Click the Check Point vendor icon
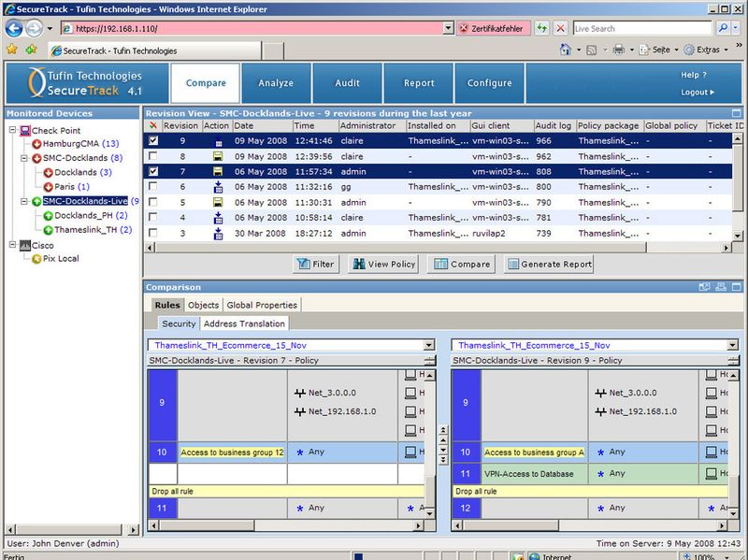This screenshot has height=560, width=748. [25, 131]
